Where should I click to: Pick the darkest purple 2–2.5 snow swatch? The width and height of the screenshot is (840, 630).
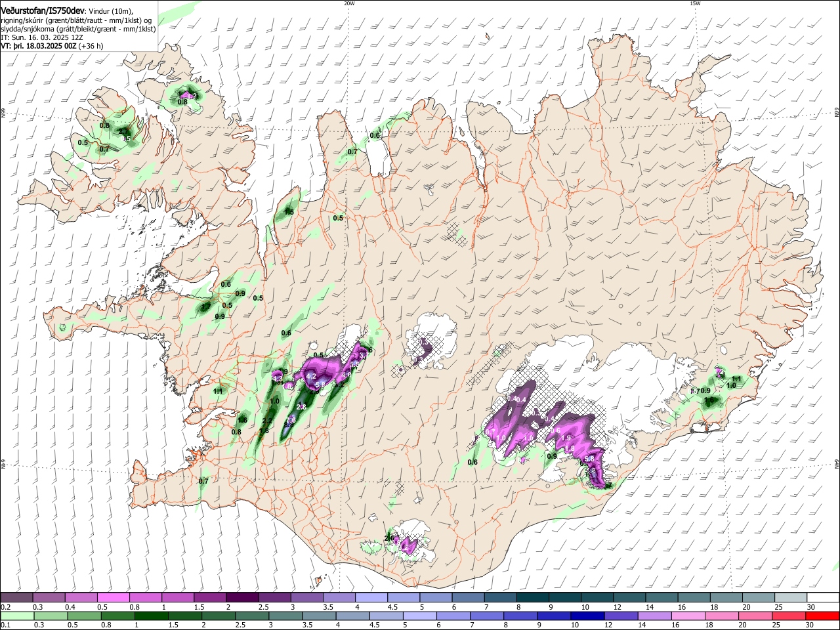pos(241,598)
